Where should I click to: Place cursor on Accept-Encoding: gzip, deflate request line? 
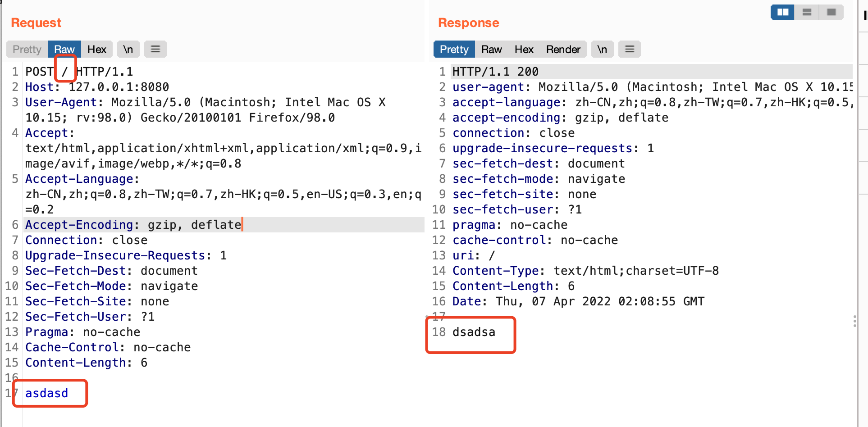pos(133,225)
